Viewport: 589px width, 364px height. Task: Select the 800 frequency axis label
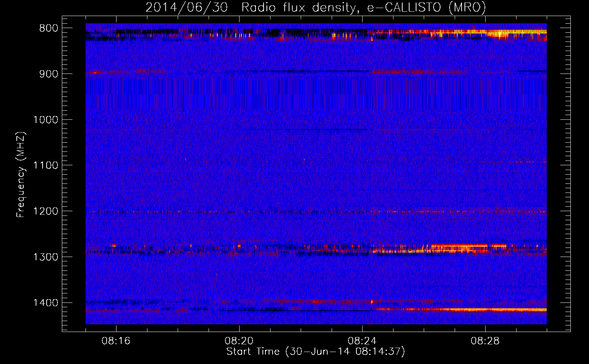[49, 28]
